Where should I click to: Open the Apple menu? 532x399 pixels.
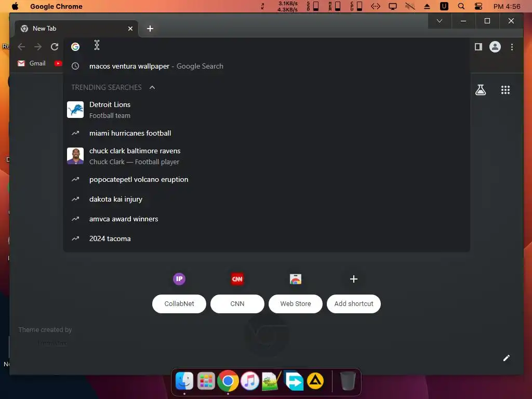(15, 6)
